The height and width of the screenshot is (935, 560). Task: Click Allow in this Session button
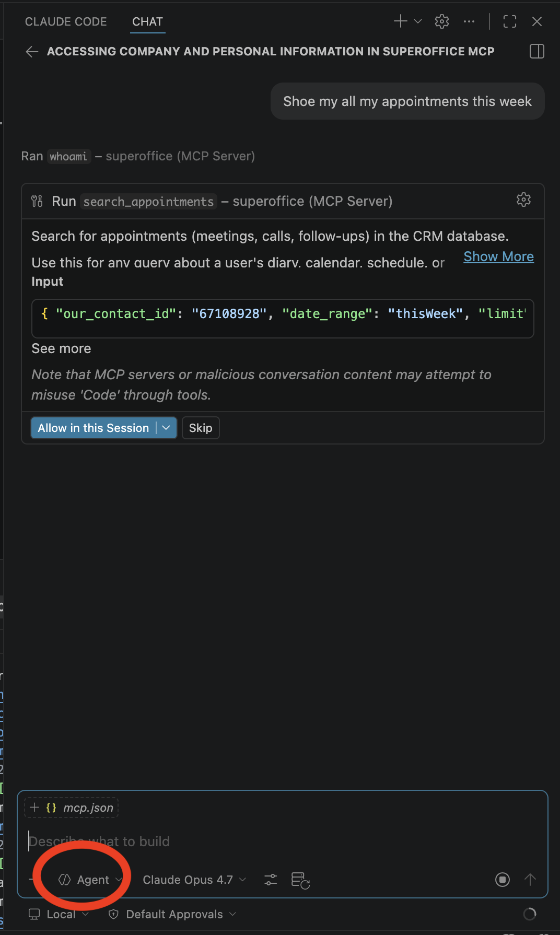coord(94,428)
